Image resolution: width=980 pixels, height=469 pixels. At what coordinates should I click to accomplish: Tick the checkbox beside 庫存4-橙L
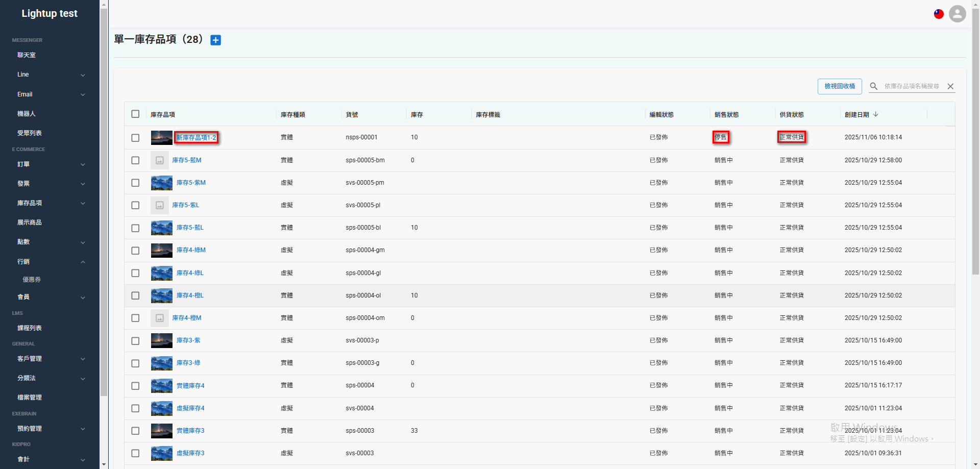(x=135, y=295)
